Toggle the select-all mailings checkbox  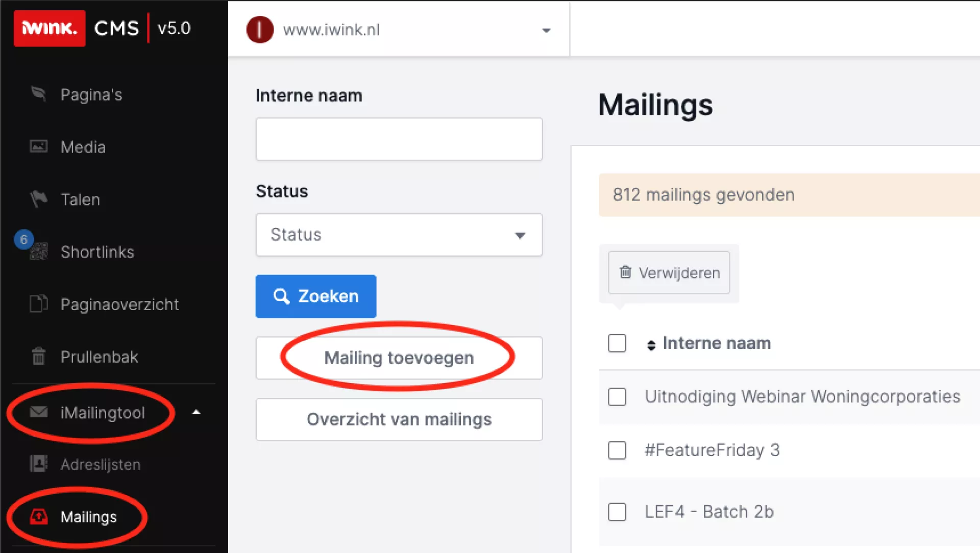[617, 343]
